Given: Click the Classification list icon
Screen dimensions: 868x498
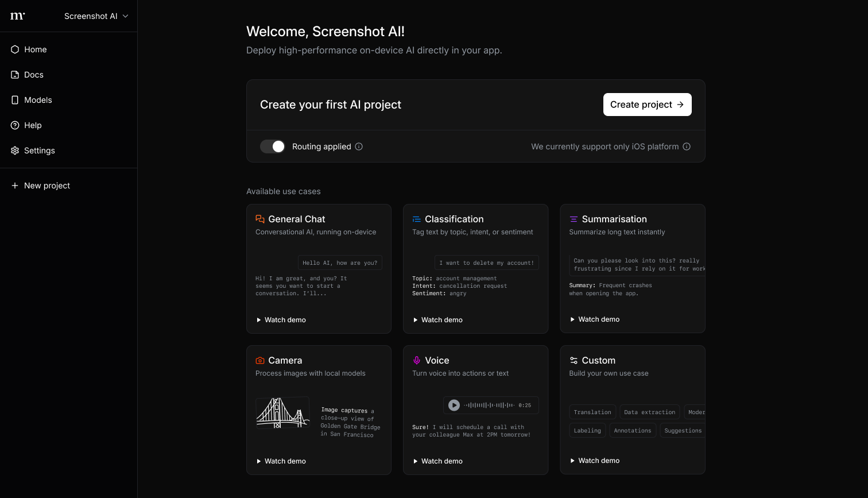Looking at the screenshot, I should point(417,219).
